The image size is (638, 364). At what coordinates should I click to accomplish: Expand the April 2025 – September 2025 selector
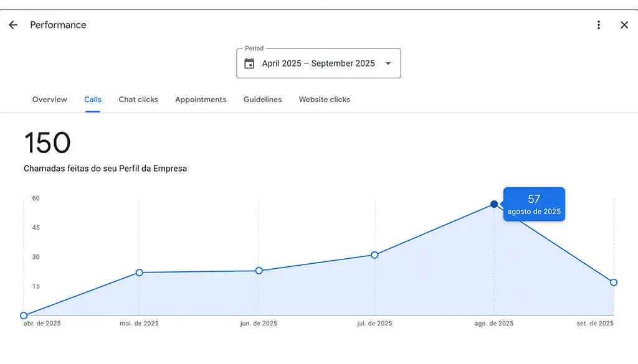[x=318, y=63]
